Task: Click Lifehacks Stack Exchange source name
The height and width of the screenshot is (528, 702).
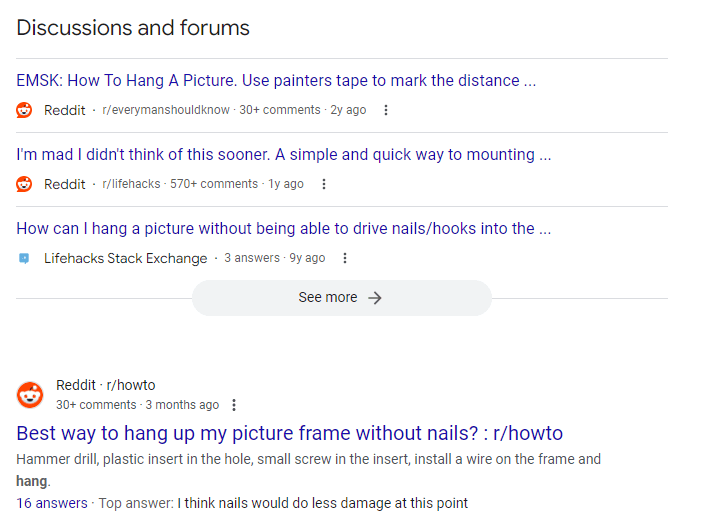Action: coord(125,258)
